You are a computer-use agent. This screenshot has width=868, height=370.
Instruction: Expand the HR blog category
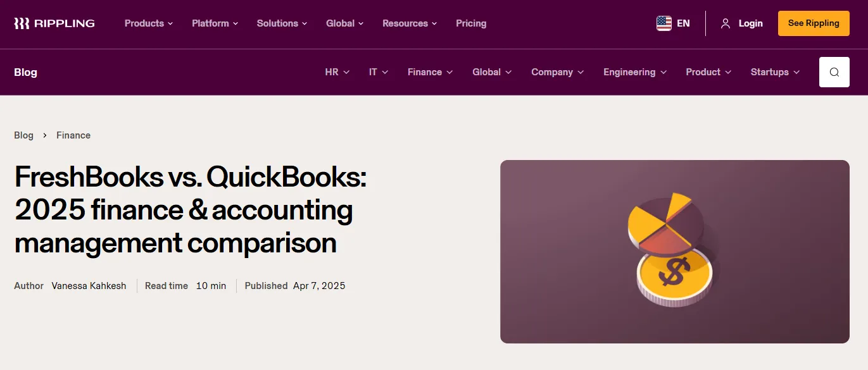337,72
